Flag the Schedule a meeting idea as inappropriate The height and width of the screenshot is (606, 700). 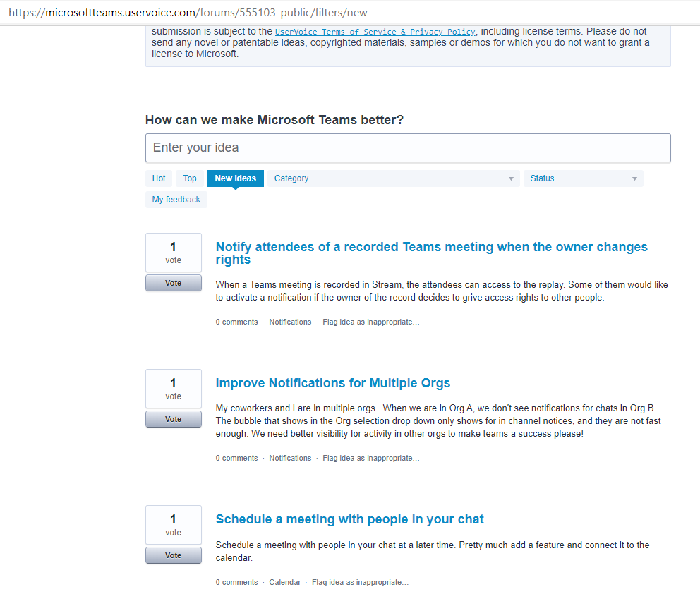pyautogui.click(x=361, y=582)
